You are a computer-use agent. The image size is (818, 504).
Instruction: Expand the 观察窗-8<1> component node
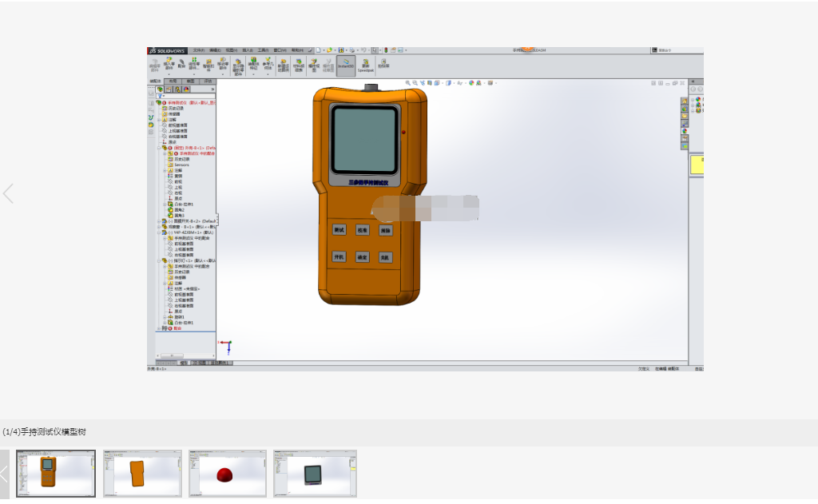[159, 227]
